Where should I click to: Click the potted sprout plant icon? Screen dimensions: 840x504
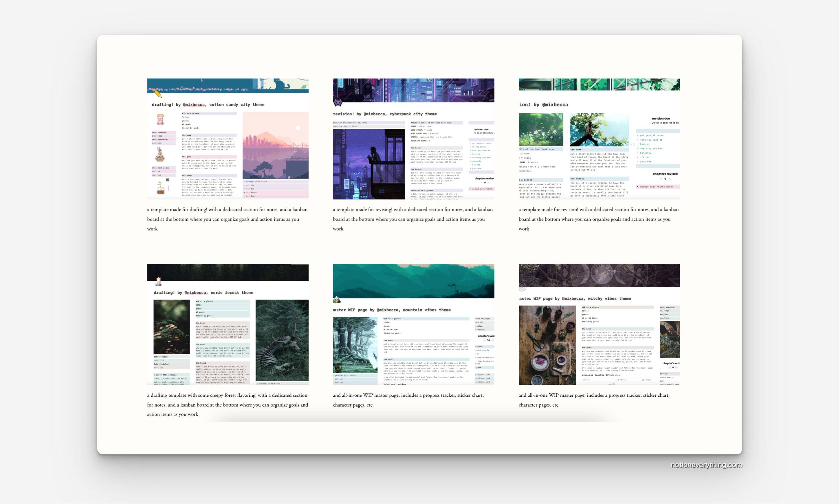(x=161, y=188)
